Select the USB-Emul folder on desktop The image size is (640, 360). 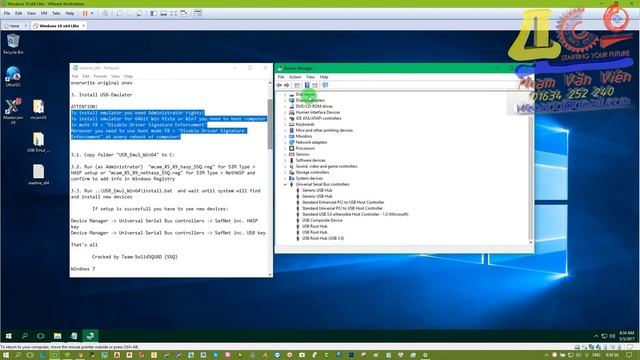pyautogui.click(x=38, y=142)
